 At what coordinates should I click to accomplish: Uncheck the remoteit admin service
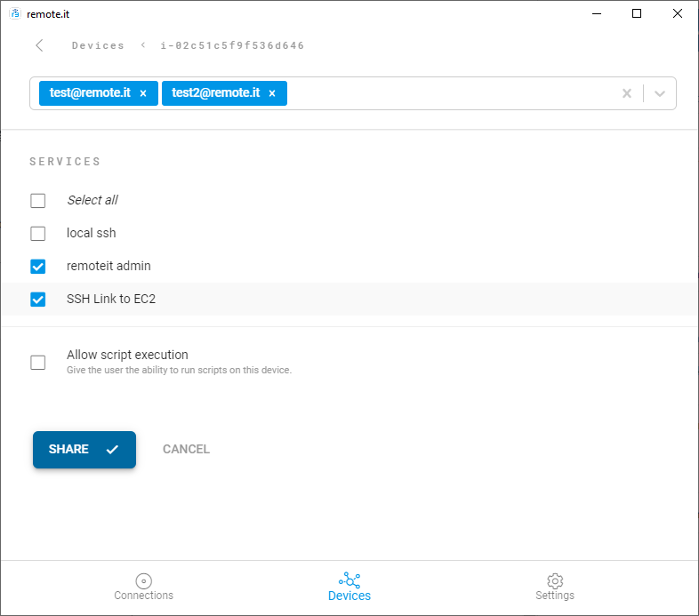[38, 267]
